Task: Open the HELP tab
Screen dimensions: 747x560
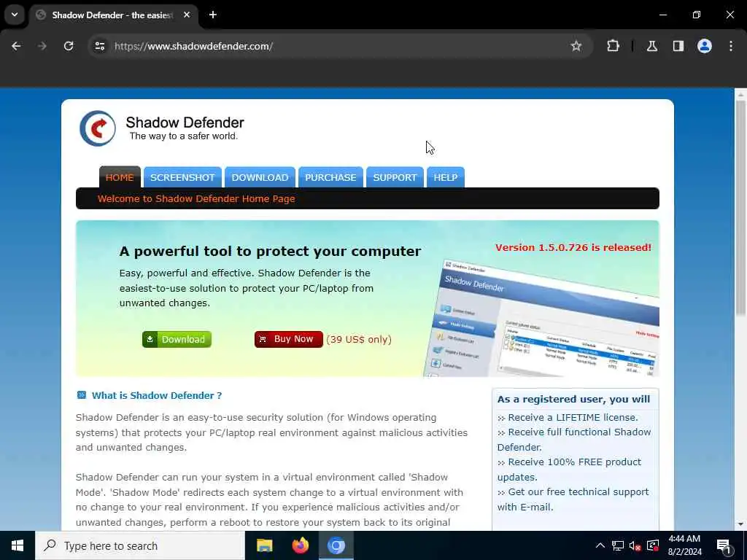Action: point(446,178)
